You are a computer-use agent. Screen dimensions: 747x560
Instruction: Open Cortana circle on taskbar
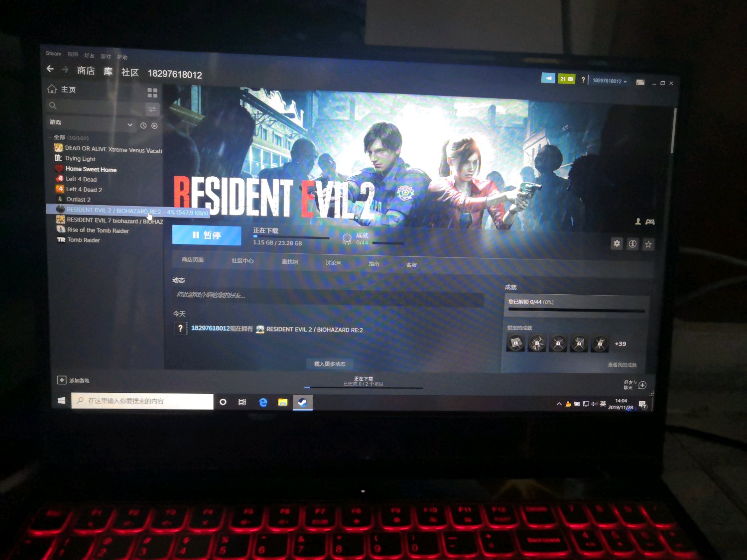(x=223, y=402)
